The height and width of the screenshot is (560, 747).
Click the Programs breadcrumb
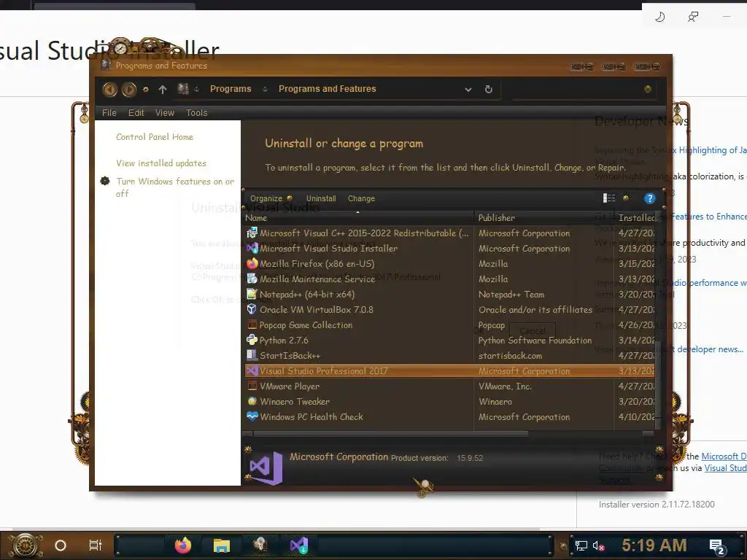231,89
